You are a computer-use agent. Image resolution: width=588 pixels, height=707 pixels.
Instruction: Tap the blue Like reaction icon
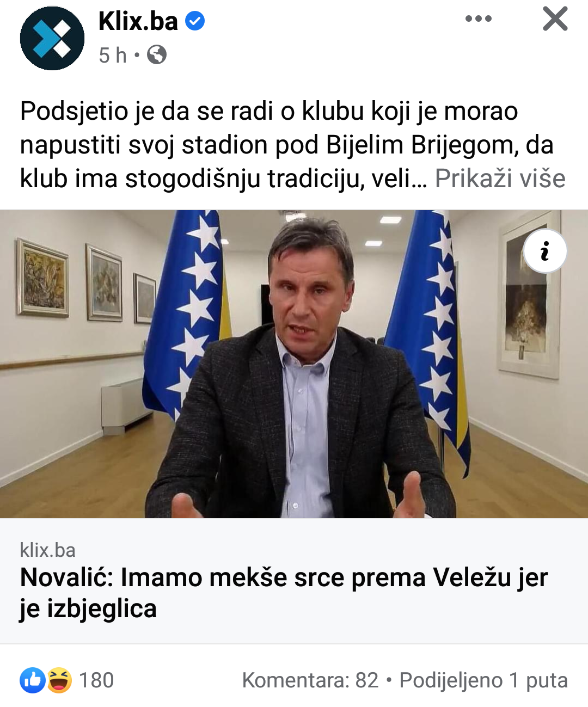point(33,680)
